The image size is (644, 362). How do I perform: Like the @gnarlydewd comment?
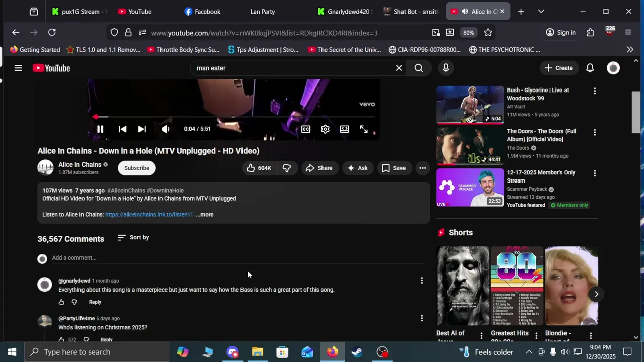coord(61,302)
